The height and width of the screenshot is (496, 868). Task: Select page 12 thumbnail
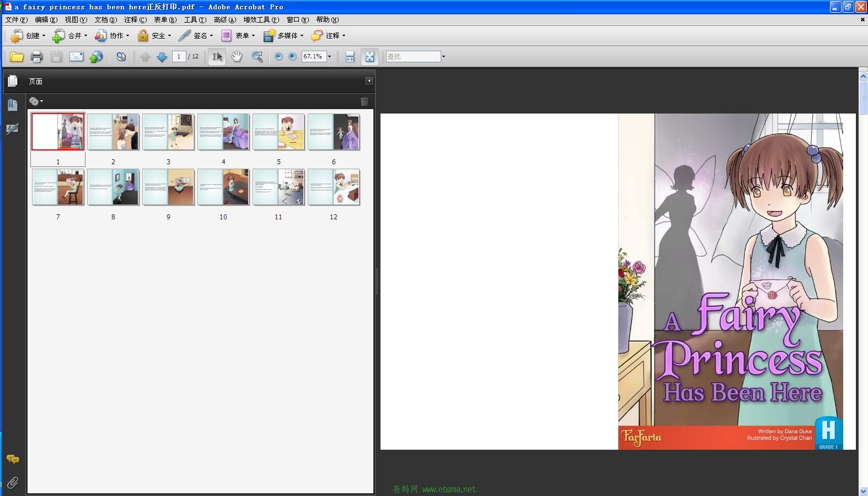pos(334,187)
